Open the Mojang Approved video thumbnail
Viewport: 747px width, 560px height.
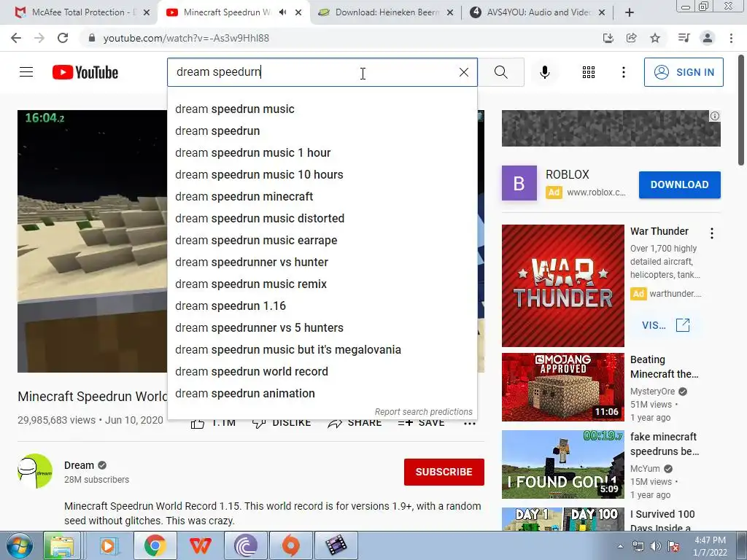[562, 387]
